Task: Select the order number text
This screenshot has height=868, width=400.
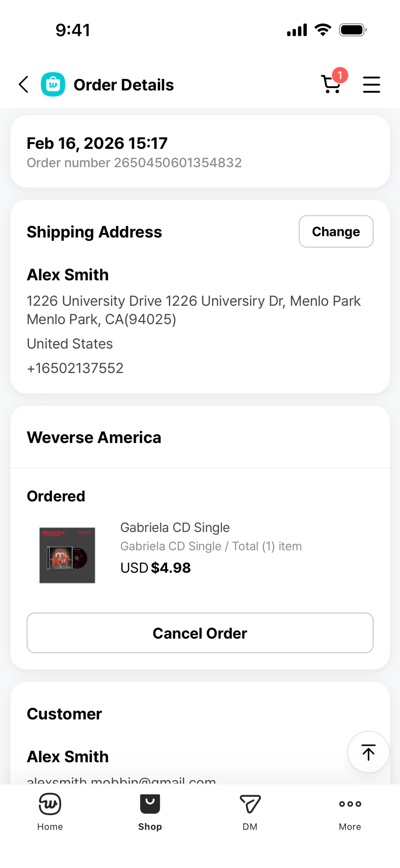Action: coord(134,163)
